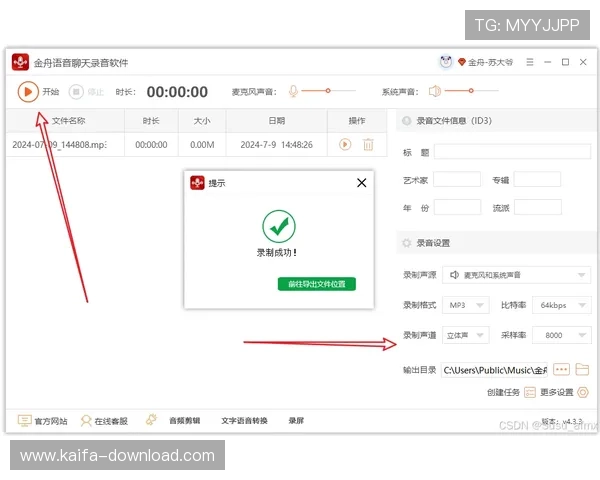Click the green success checkmark icon
Viewport: 600px width, 480px height.
279,226
